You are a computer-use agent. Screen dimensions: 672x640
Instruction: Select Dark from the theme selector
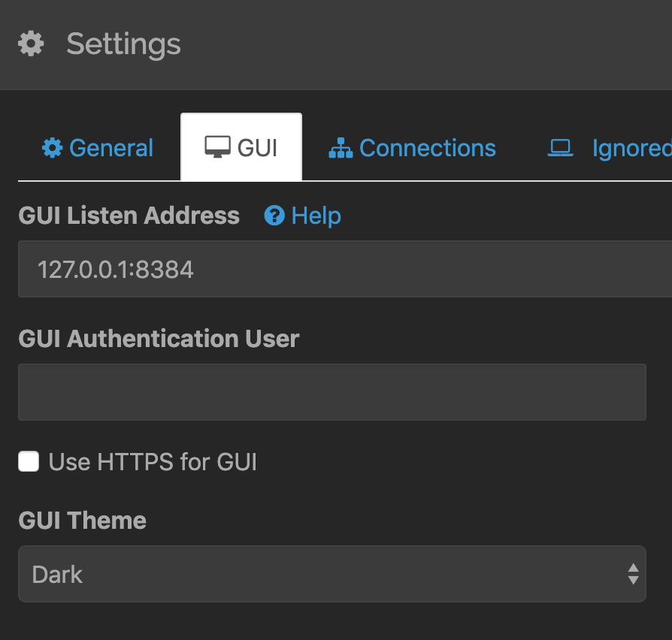coord(332,573)
